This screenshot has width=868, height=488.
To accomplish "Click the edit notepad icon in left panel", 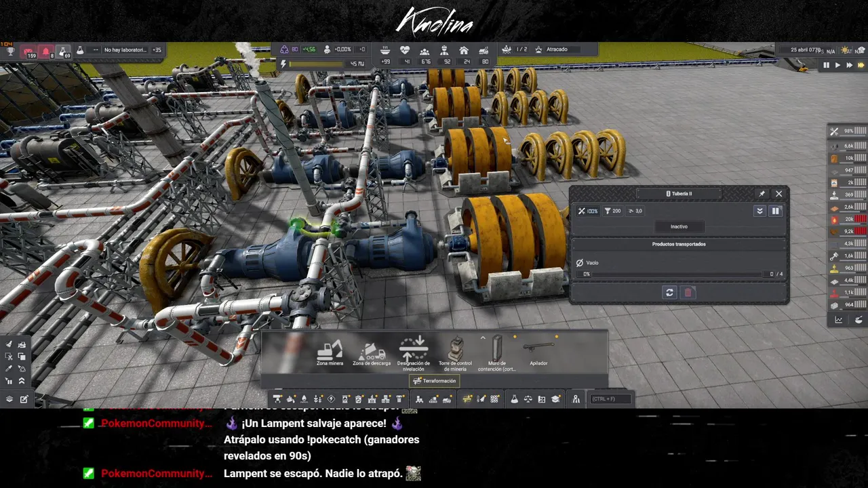I will (24, 399).
